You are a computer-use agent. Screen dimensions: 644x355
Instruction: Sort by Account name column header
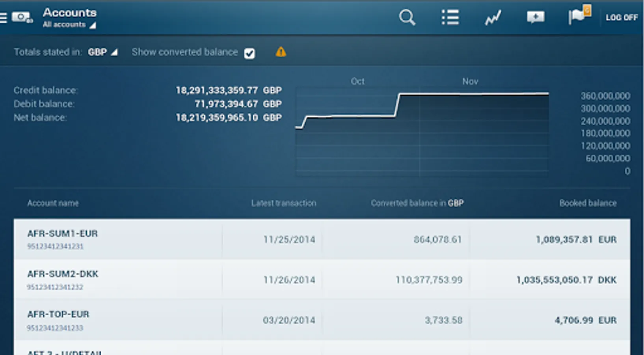tap(53, 203)
